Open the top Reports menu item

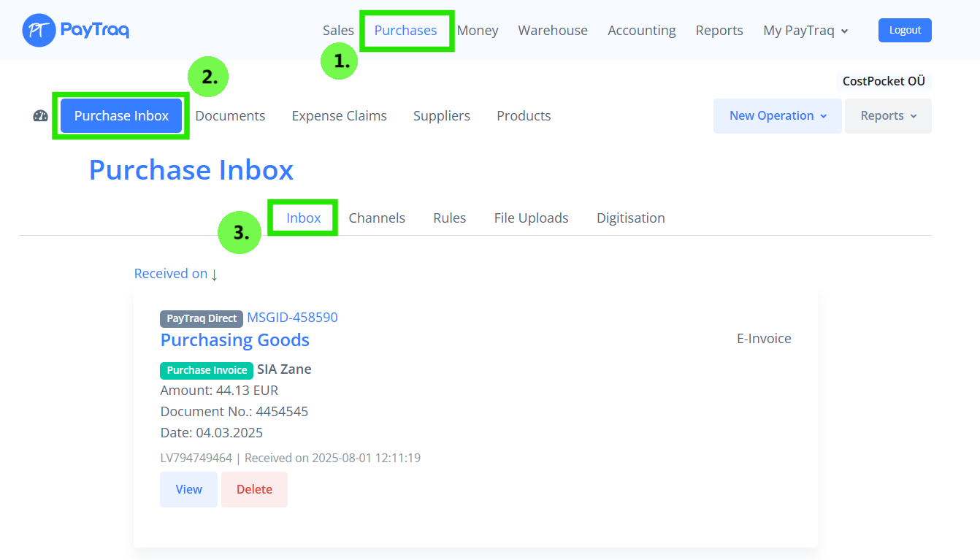719,31
